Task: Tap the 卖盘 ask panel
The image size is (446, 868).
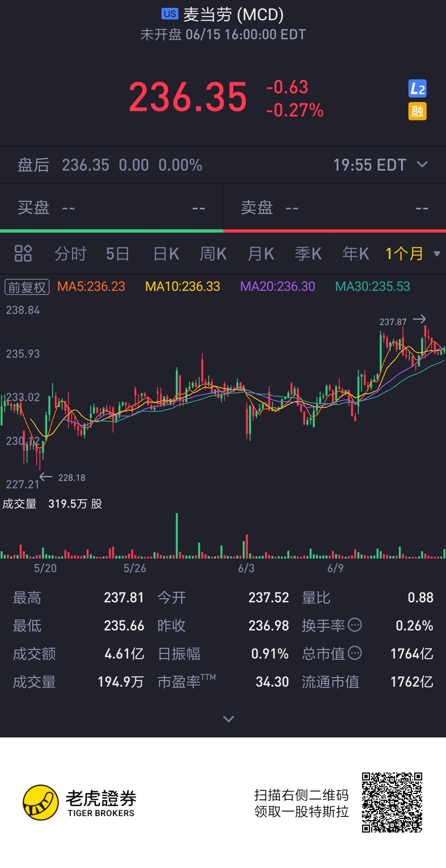Action: click(x=334, y=207)
